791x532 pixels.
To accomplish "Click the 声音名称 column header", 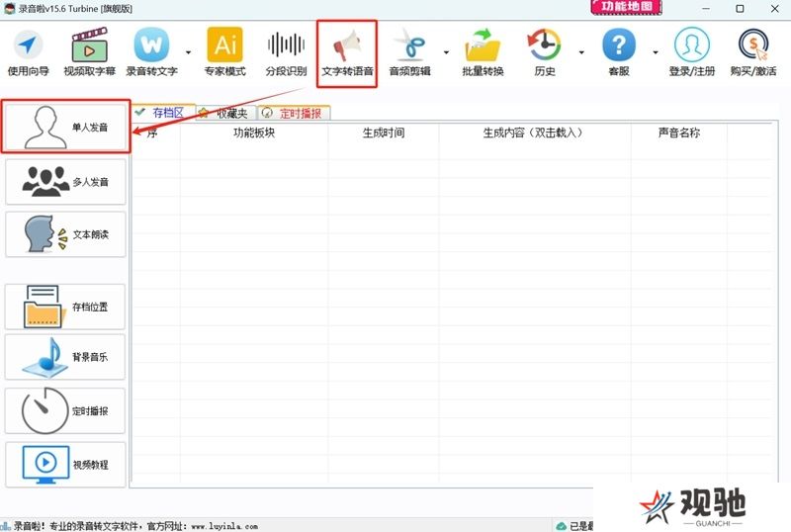I will [679, 133].
